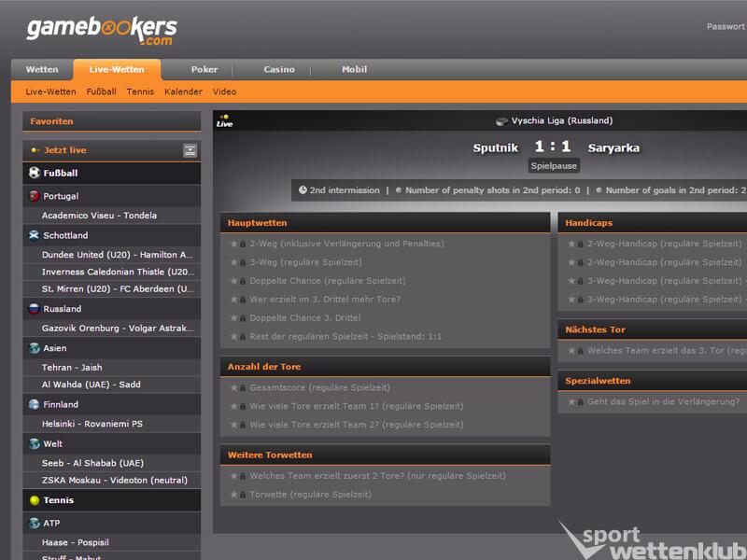The height and width of the screenshot is (560, 747).
Task: Star the Torwette (reguläre Spielzeit) bet
Action: pos(234,495)
